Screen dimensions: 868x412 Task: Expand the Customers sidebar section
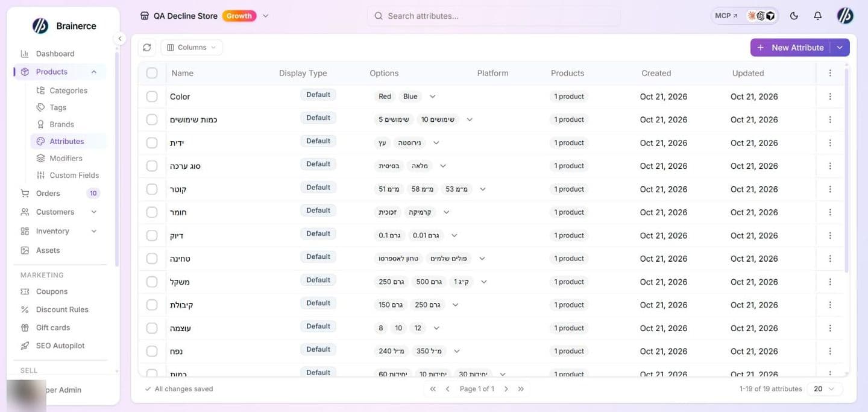click(93, 212)
